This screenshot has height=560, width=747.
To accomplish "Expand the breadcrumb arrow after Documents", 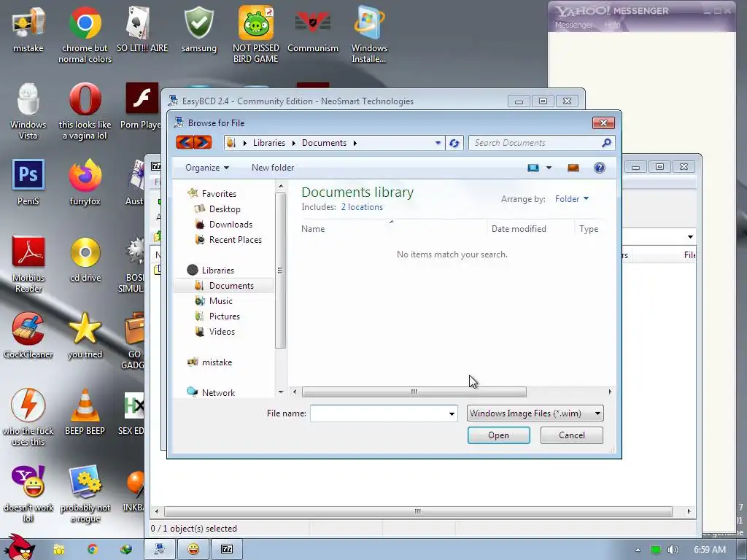I will pyautogui.click(x=355, y=143).
